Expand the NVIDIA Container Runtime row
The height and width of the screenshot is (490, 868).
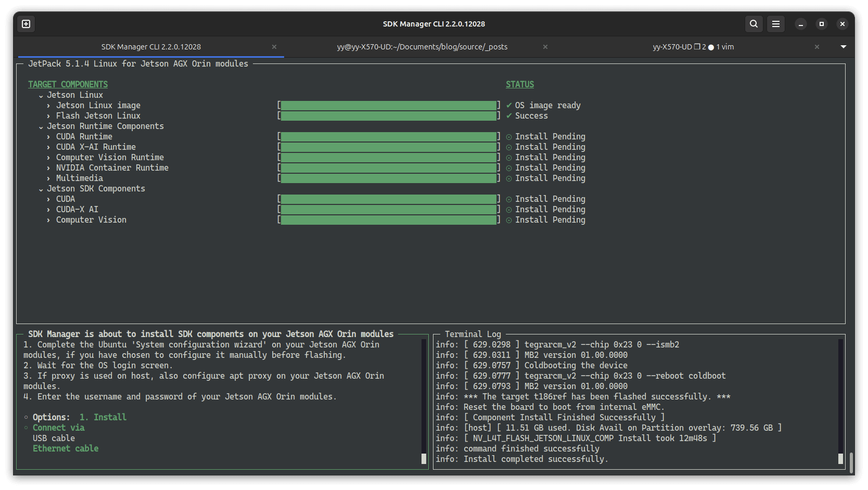coord(48,168)
